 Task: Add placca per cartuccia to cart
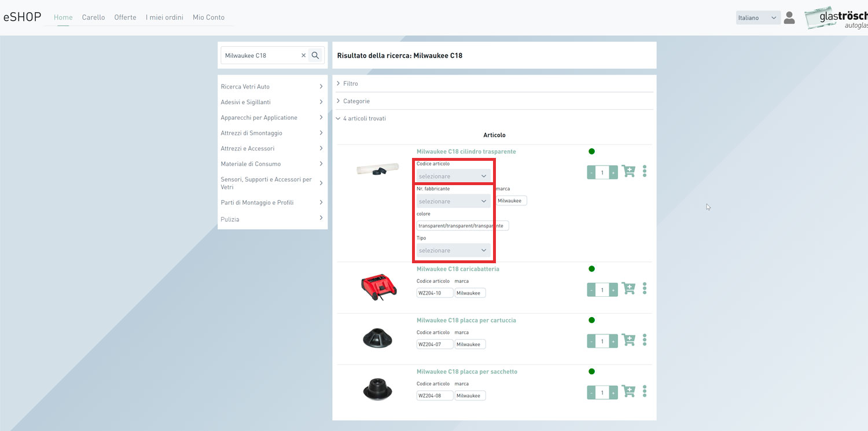click(x=628, y=341)
